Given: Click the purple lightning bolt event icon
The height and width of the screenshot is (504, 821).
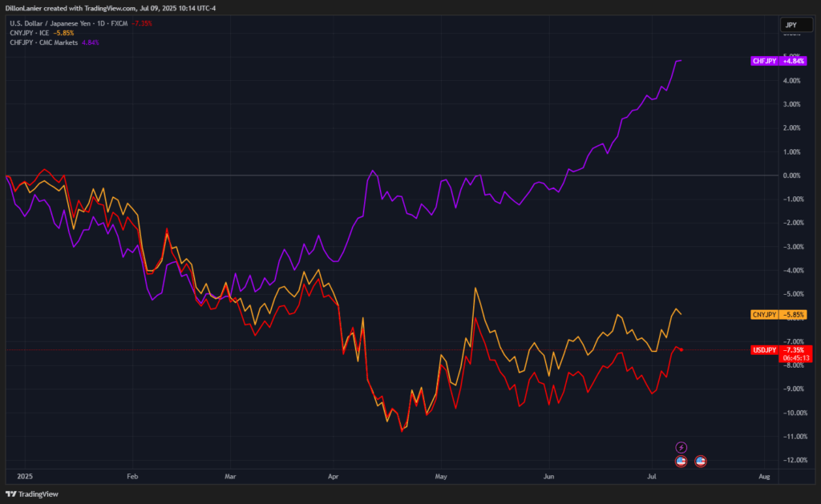Looking at the screenshot, I should click(681, 447).
